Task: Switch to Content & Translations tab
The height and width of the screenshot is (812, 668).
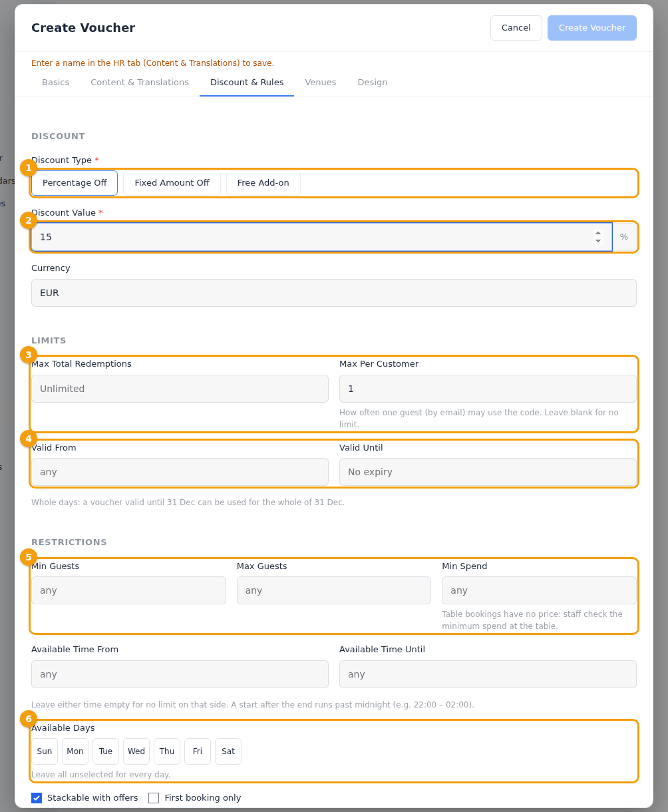Action: (140, 83)
